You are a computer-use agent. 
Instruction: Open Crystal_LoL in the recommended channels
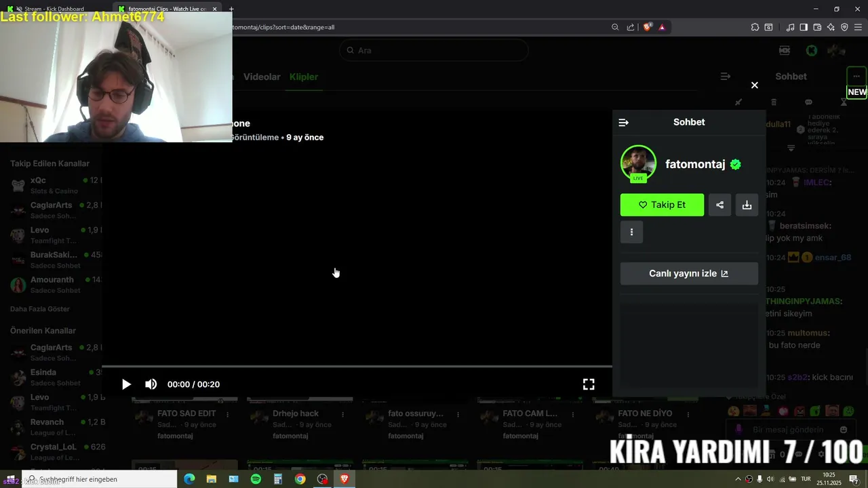coord(56,451)
